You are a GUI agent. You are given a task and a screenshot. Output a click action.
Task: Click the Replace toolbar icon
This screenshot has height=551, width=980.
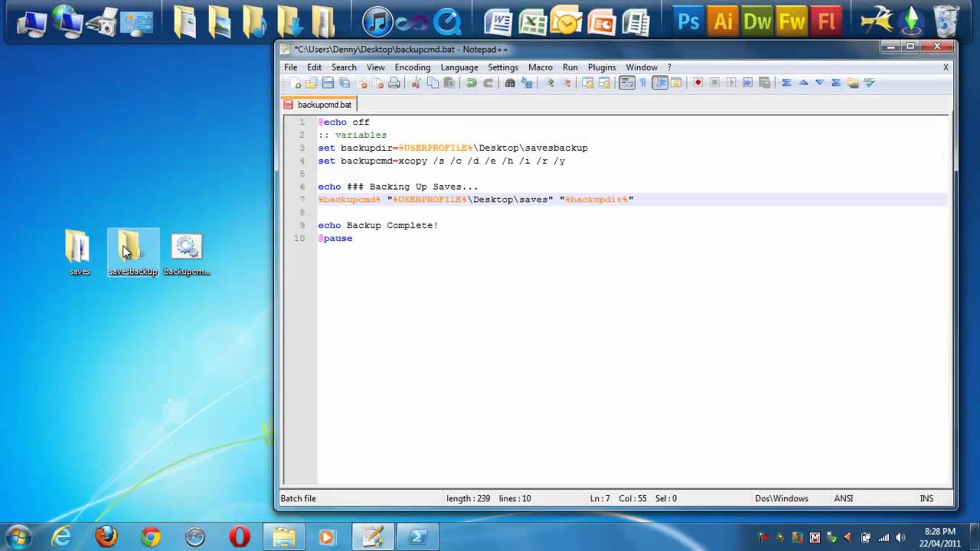click(527, 83)
